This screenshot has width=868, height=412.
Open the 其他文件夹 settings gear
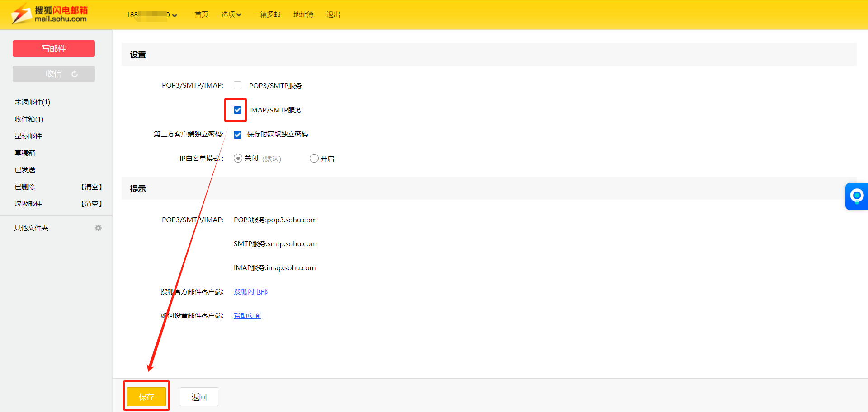tap(98, 228)
